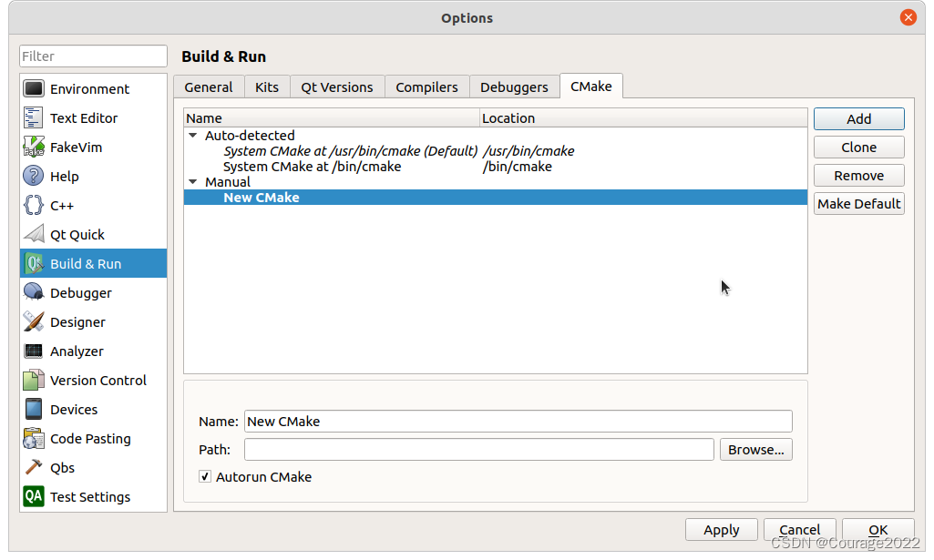Click the Make Default button
Viewport: 934px width, 560px height.
coord(859,204)
